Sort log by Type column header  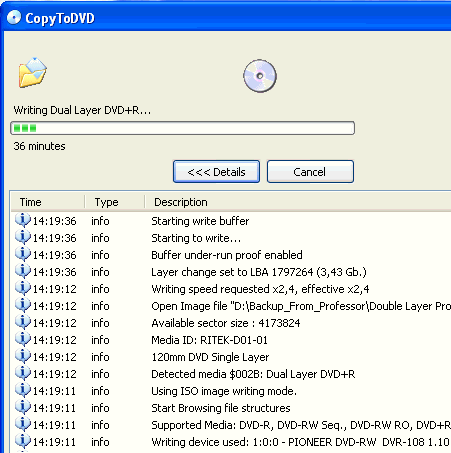pyautogui.click(x=114, y=202)
